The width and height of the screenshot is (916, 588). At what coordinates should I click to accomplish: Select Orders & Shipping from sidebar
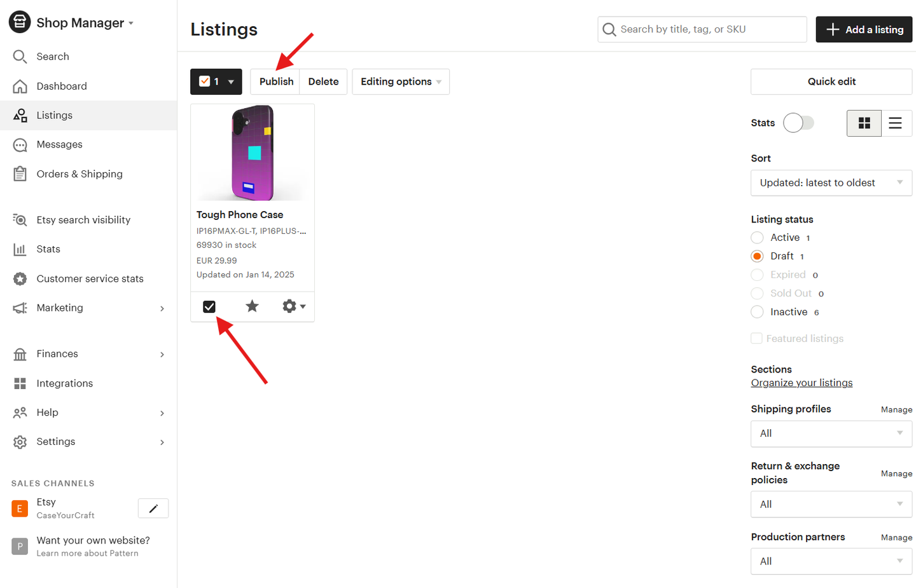coord(79,174)
